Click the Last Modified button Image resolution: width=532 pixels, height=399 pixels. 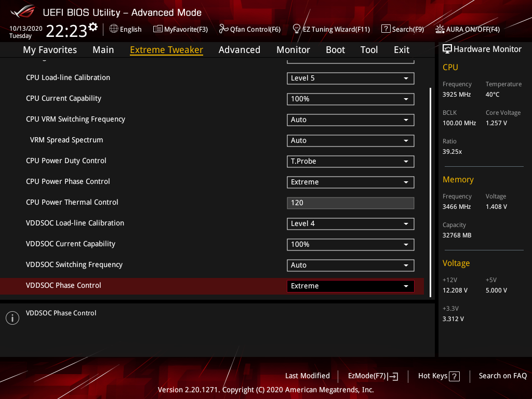[x=308, y=376]
